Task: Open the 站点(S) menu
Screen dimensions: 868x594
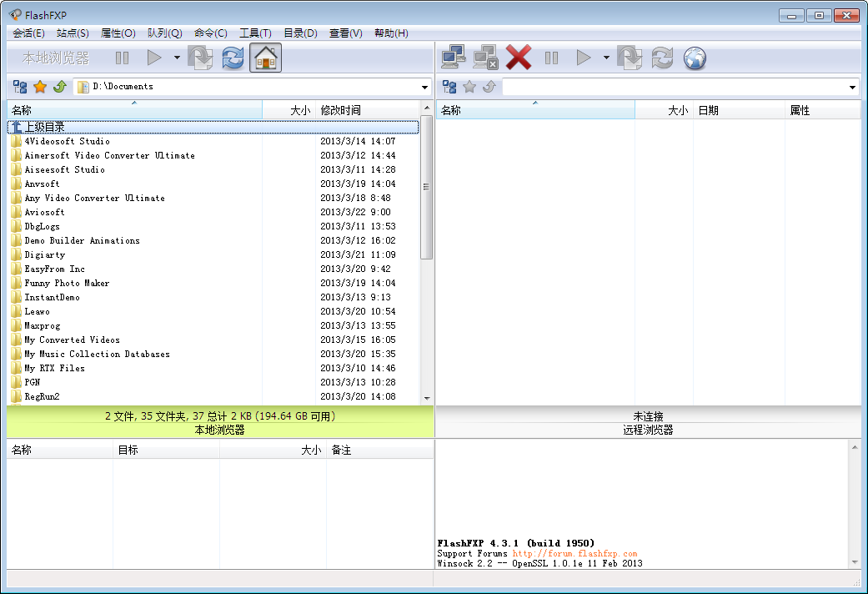Action: coord(73,33)
